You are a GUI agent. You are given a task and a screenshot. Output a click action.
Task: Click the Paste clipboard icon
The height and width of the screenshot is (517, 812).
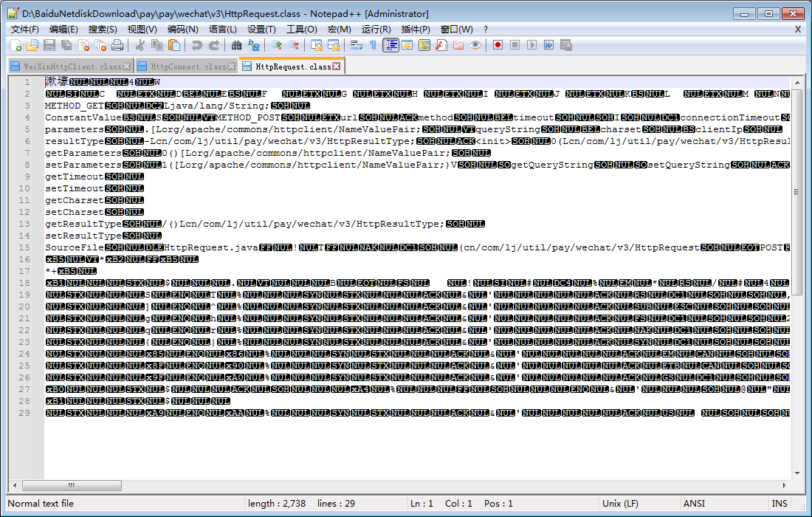174,46
